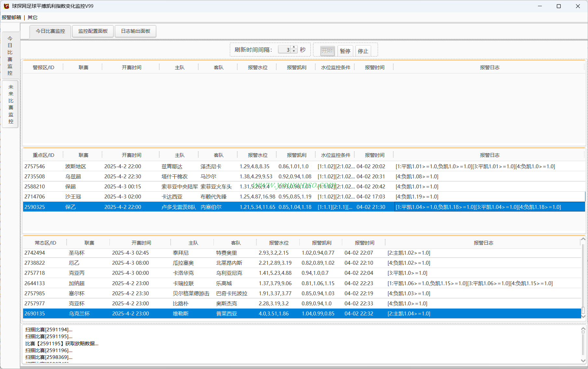
Task: Click the highlighted 乌克兰杯 row
Action: point(302,313)
